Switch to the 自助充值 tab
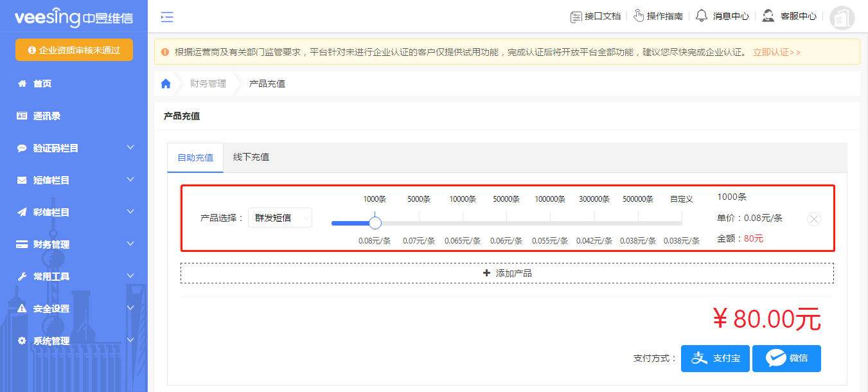 click(195, 156)
